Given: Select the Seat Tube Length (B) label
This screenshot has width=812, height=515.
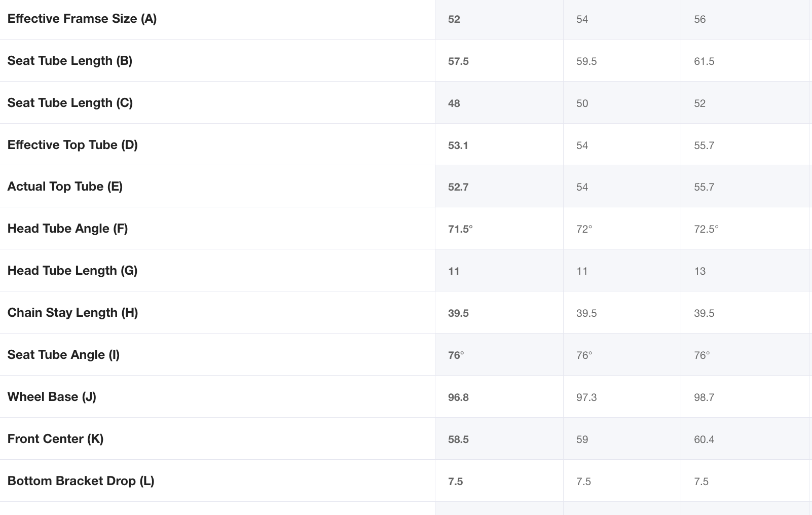Looking at the screenshot, I should (70, 61).
